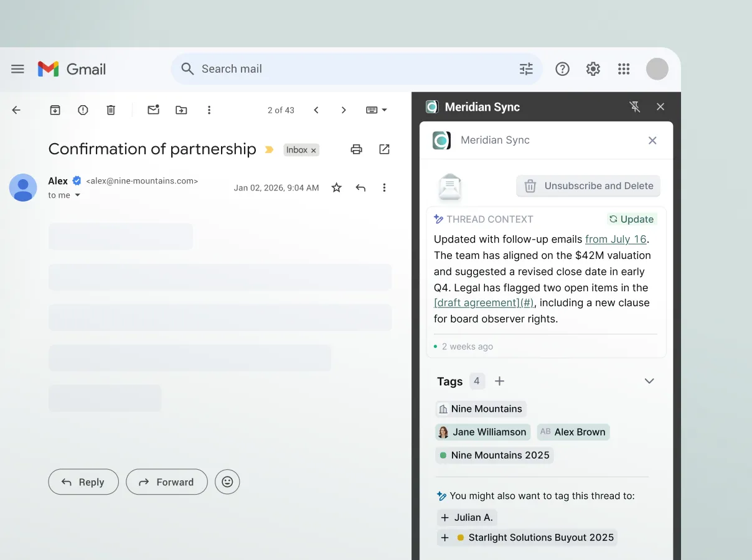Image resolution: width=752 pixels, height=560 pixels.
Task: Move email to a folder
Action: (181, 110)
